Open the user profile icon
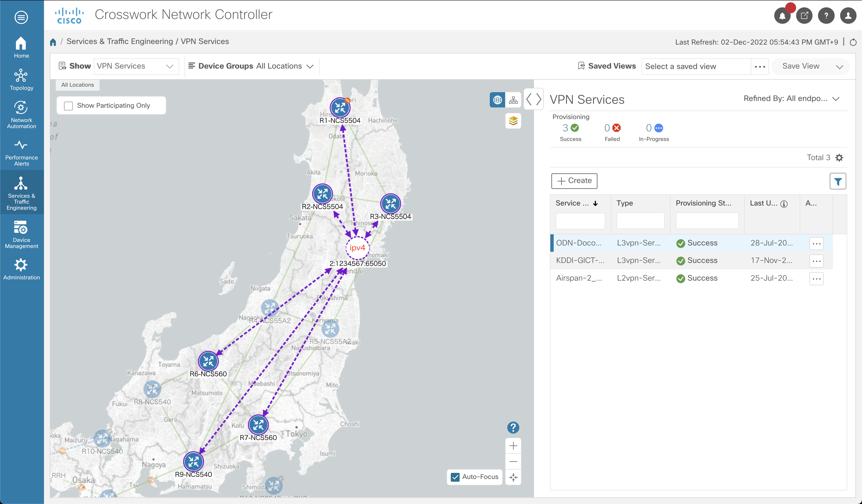 848,16
